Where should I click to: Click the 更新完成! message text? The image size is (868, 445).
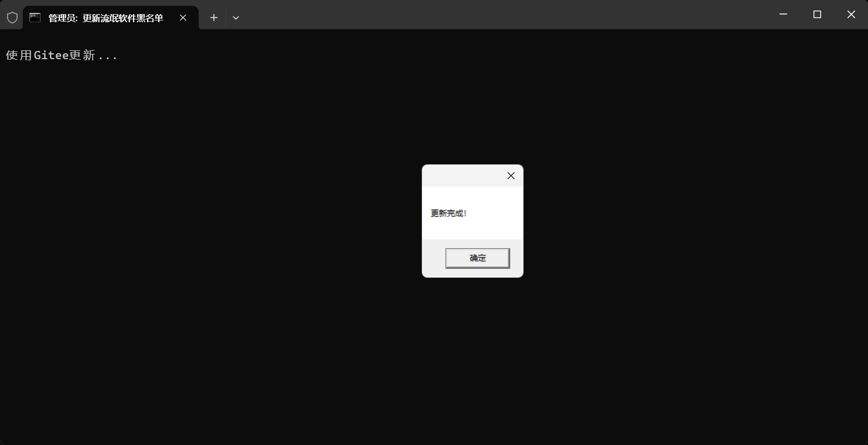[449, 213]
